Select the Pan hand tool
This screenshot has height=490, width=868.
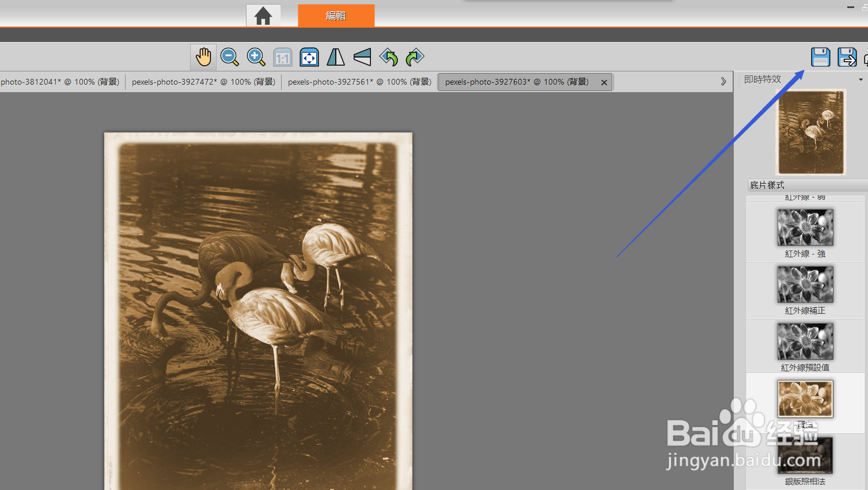tap(203, 57)
